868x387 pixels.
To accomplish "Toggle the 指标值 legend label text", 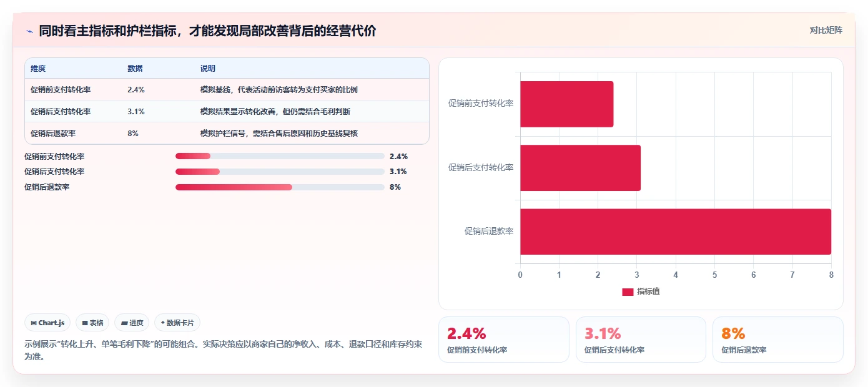I will click(648, 292).
